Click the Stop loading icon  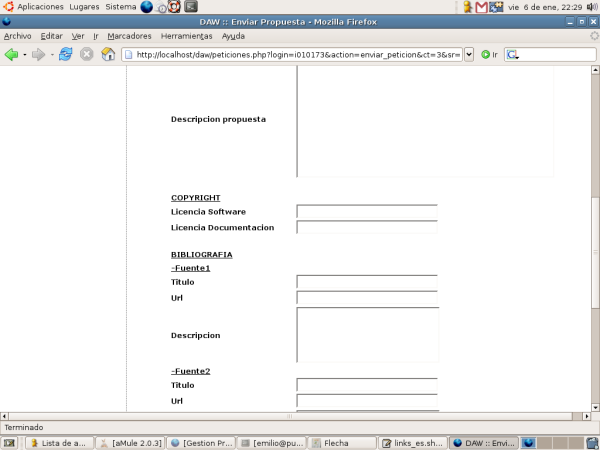click(87, 54)
